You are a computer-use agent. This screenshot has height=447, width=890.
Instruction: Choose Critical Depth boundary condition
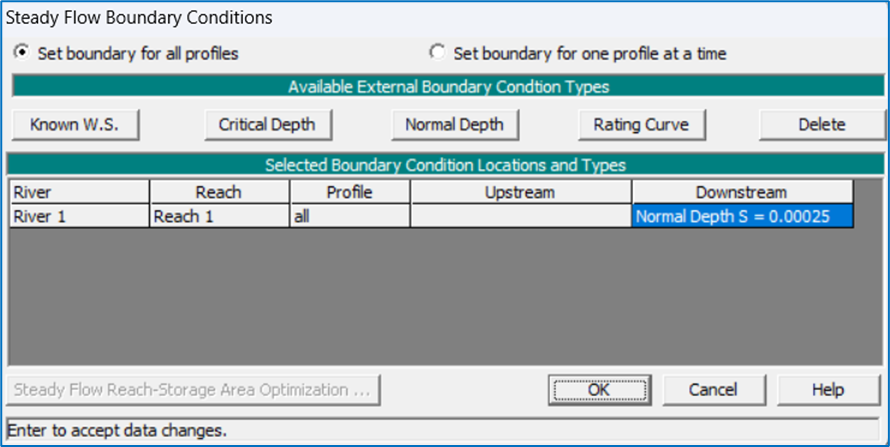pos(267,125)
